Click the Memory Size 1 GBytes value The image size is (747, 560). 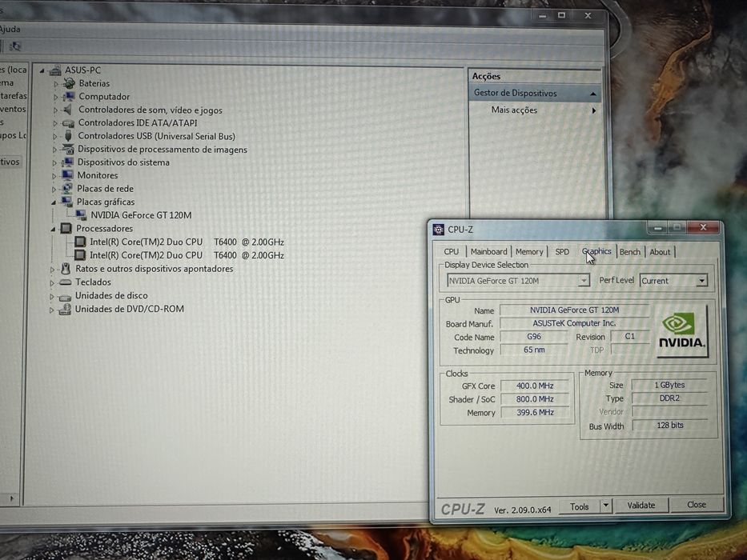coord(669,386)
